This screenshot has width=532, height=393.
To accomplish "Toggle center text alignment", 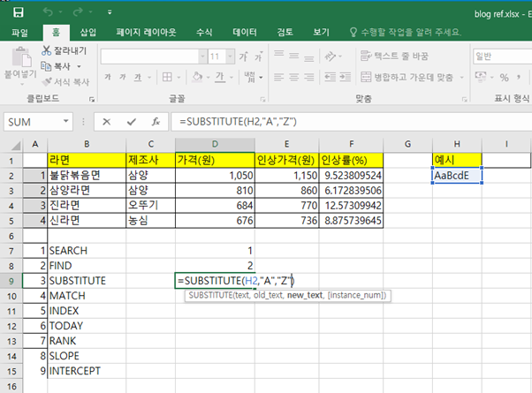I will (x=293, y=78).
